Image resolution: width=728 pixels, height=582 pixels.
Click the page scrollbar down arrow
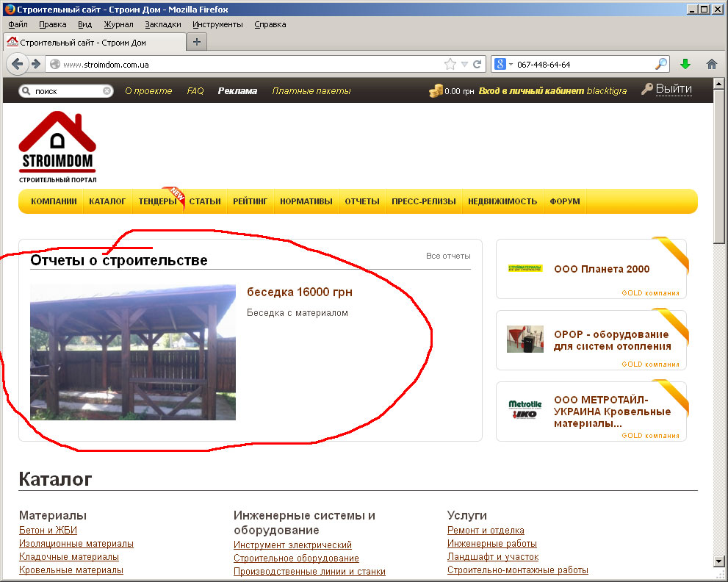tap(718, 561)
